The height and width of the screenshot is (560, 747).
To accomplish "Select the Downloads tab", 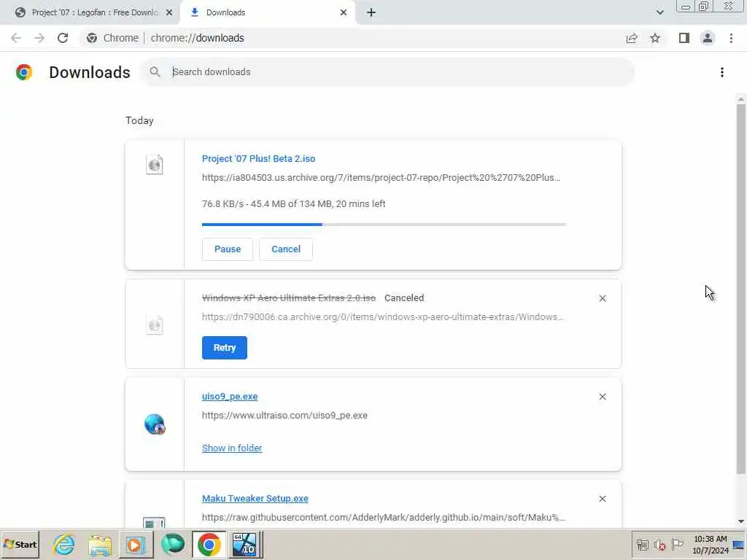I will click(267, 12).
